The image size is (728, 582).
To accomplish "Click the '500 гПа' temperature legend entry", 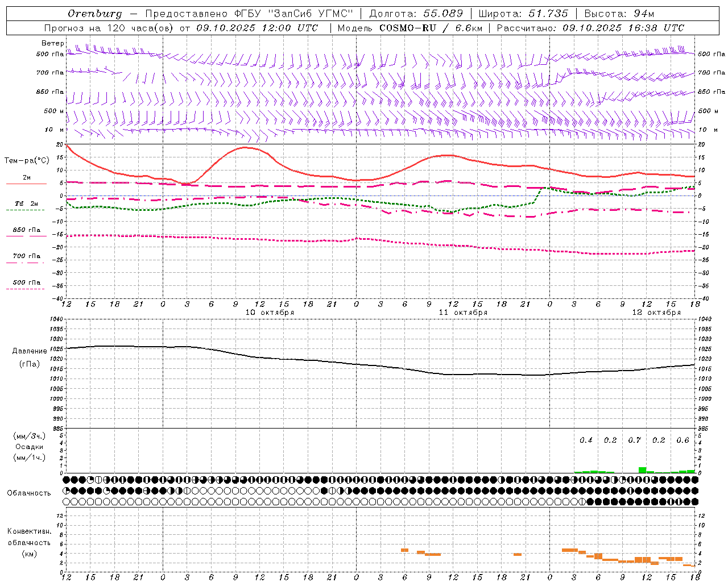I will click(27, 282).
